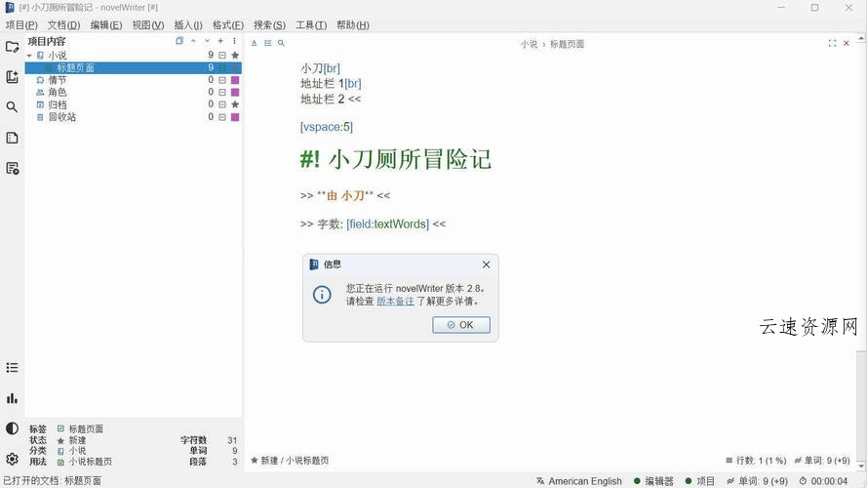Select the 标题页面 document in the tree
The height and width of the screenshot is (488, 868).
pyautogui.click(x=133, y=67)
